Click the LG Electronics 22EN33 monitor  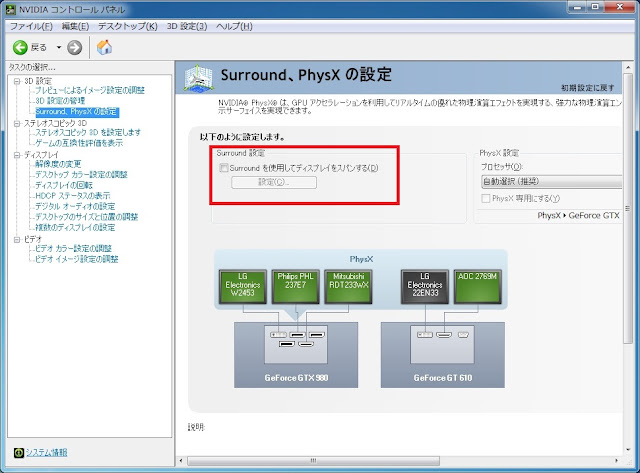(x=425, y=286)
